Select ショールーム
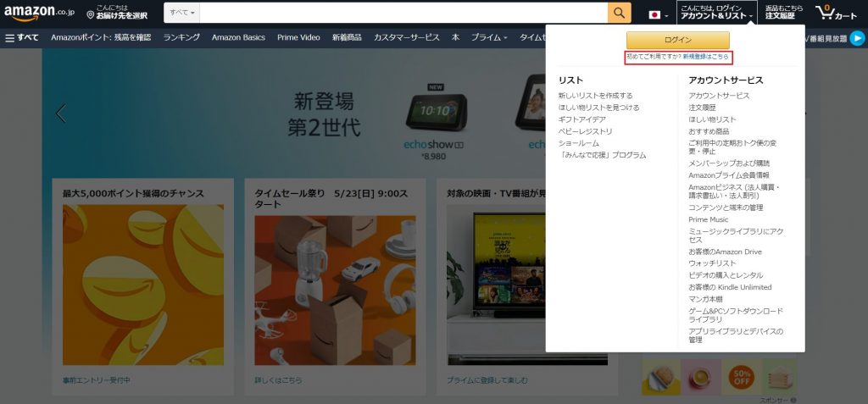868x404 pixels. pyautogui.click(x=578, y=143)
